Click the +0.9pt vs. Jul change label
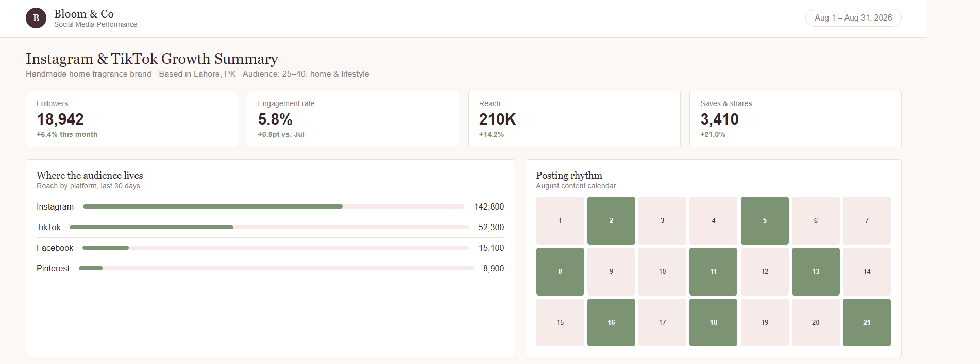 point(281,134)
